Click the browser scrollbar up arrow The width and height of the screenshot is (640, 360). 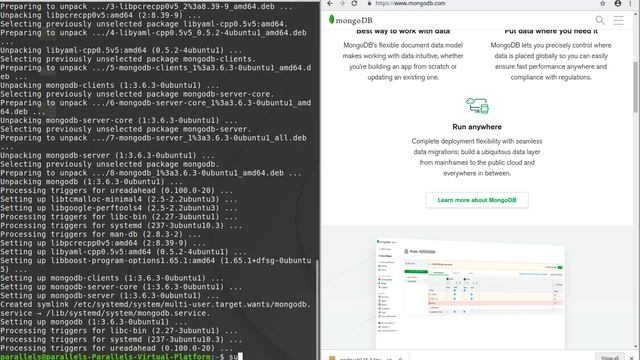tap(636, 14)
